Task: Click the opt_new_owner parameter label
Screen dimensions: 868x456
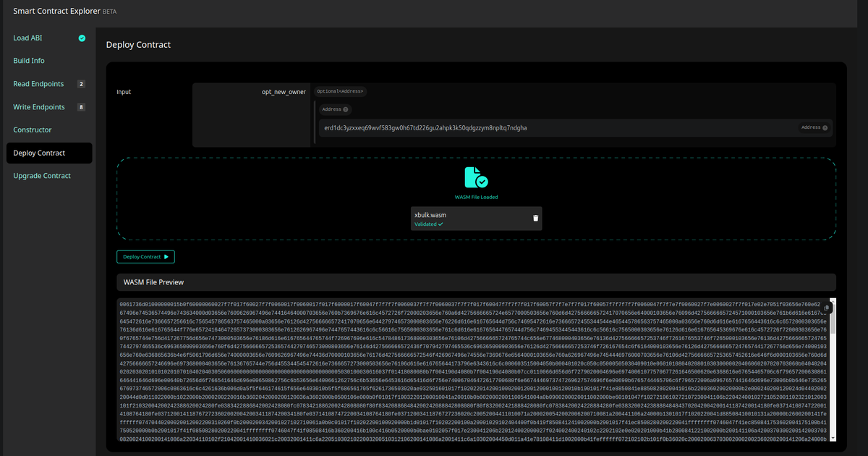Action: pyautogui.click(x=284, y=92)
